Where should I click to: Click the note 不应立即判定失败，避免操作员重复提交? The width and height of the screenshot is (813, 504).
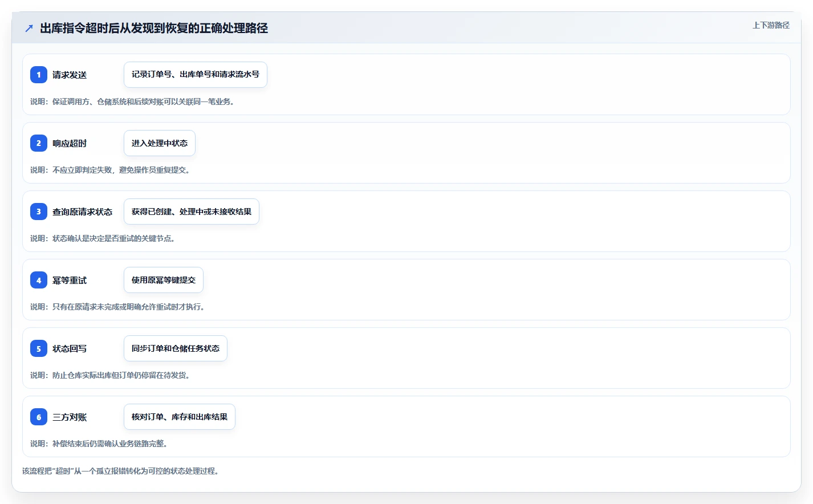tap(110, 170)
